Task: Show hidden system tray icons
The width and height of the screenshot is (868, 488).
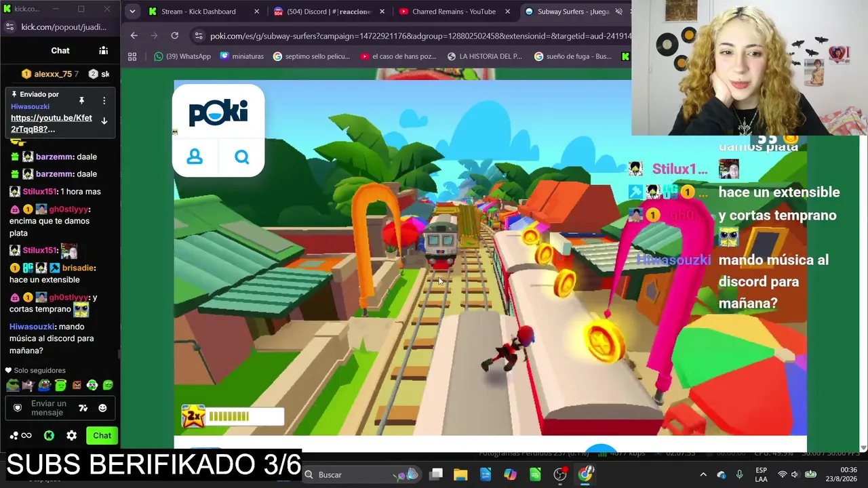Action: pos(703,474)
